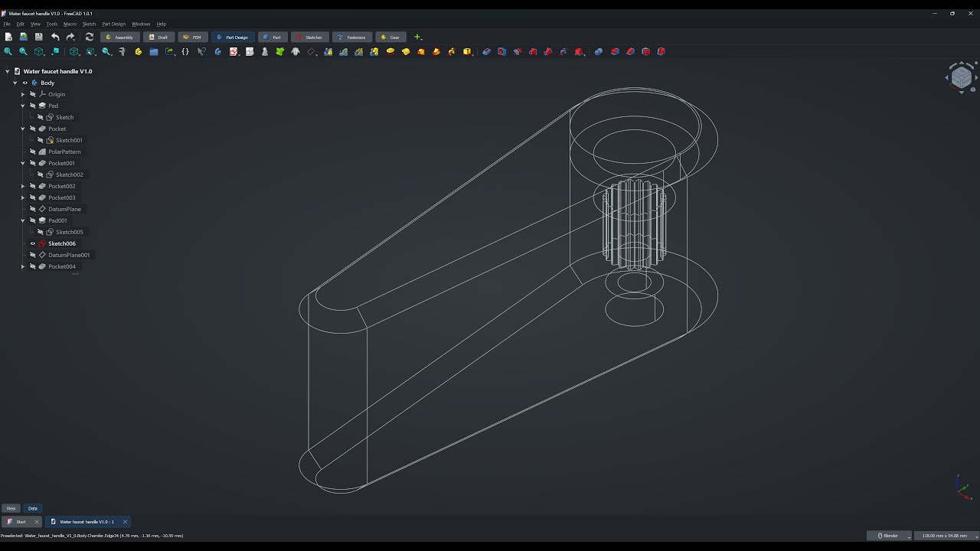The width and height of the screenshot is (980, 551).
Task: Toggle visibility eye of Origin
Action: click(x=33, y=94)
